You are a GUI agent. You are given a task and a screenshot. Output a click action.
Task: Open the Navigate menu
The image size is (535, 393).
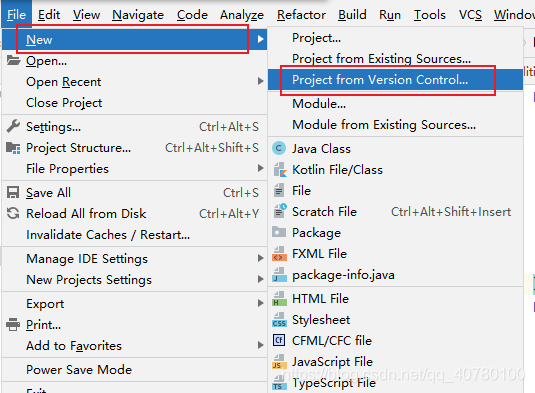[138, 15]
